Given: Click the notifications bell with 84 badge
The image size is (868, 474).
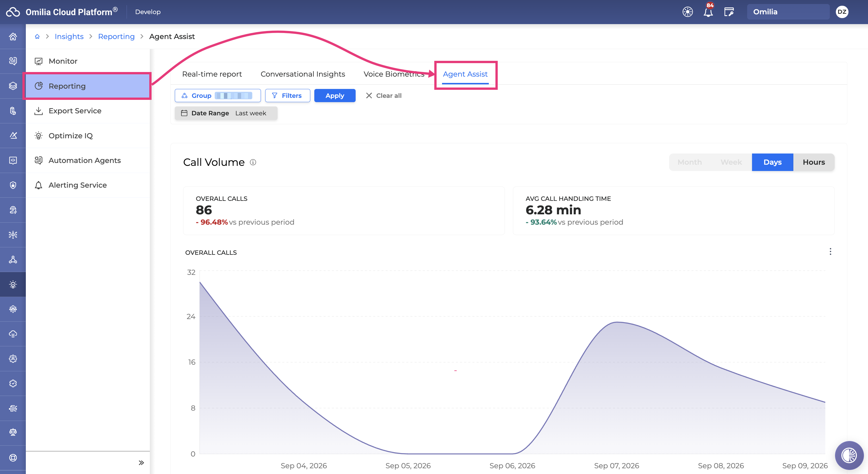Looking at the screenshot, I should pos(708,11).
